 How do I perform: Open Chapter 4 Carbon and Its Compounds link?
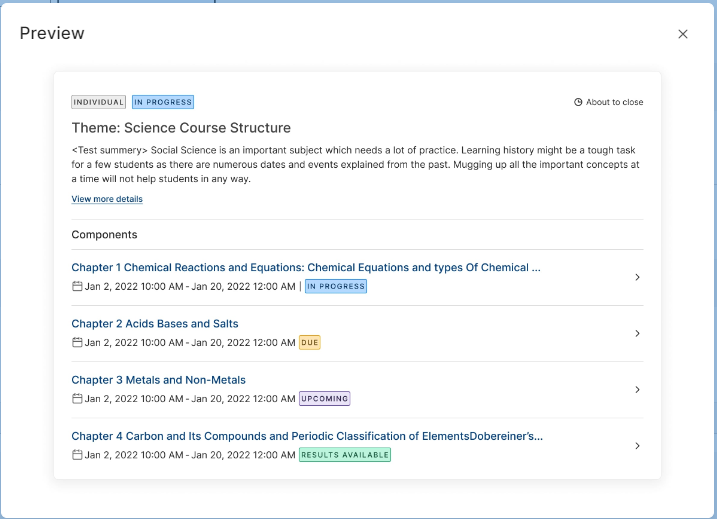(x=307, y=436)
